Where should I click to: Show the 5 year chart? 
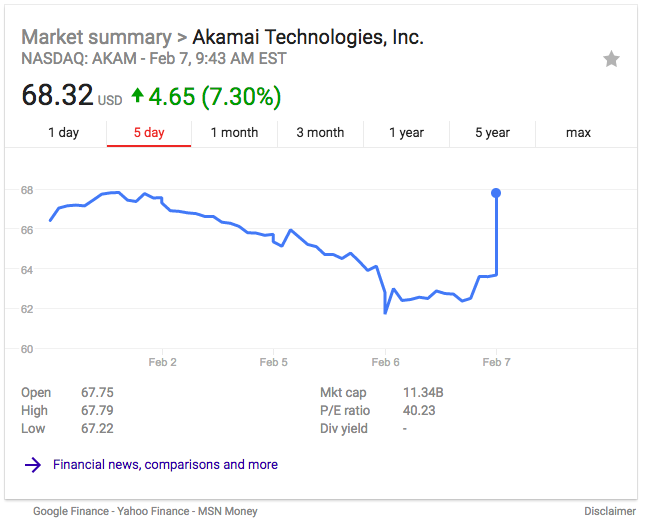click(492, 133)
